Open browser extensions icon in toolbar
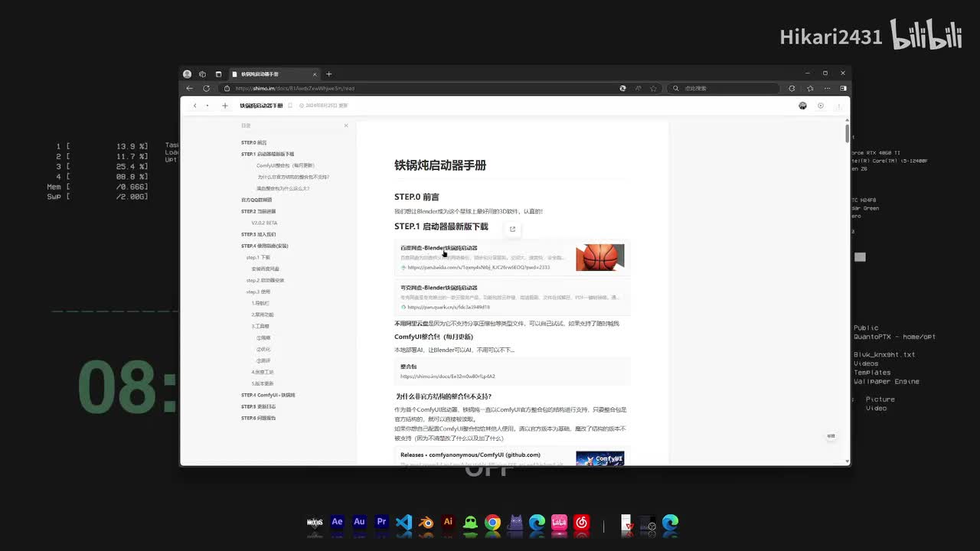 coord(792,88)
